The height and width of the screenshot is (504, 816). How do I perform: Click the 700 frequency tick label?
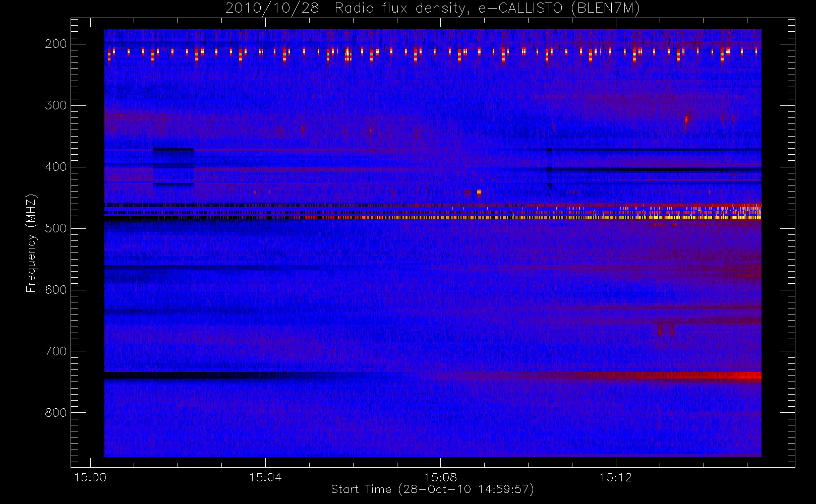(x=56, y=351)
